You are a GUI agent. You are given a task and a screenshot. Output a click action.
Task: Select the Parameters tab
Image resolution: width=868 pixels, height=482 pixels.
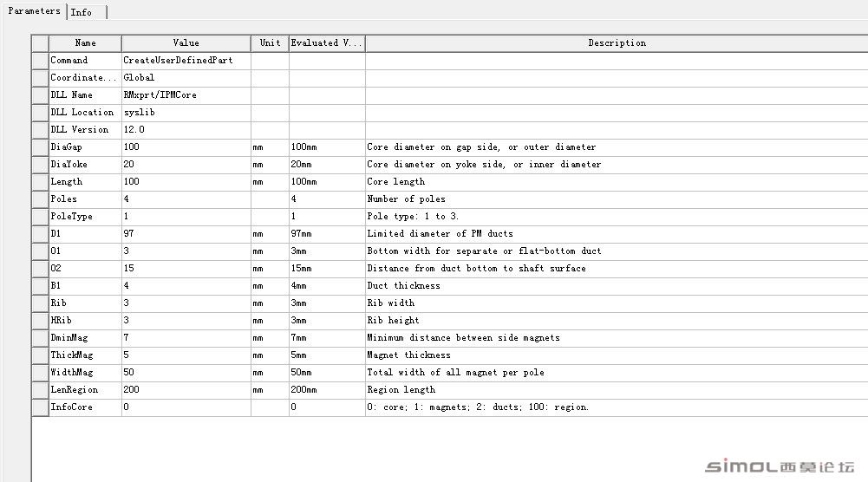[x=34, y=11]
